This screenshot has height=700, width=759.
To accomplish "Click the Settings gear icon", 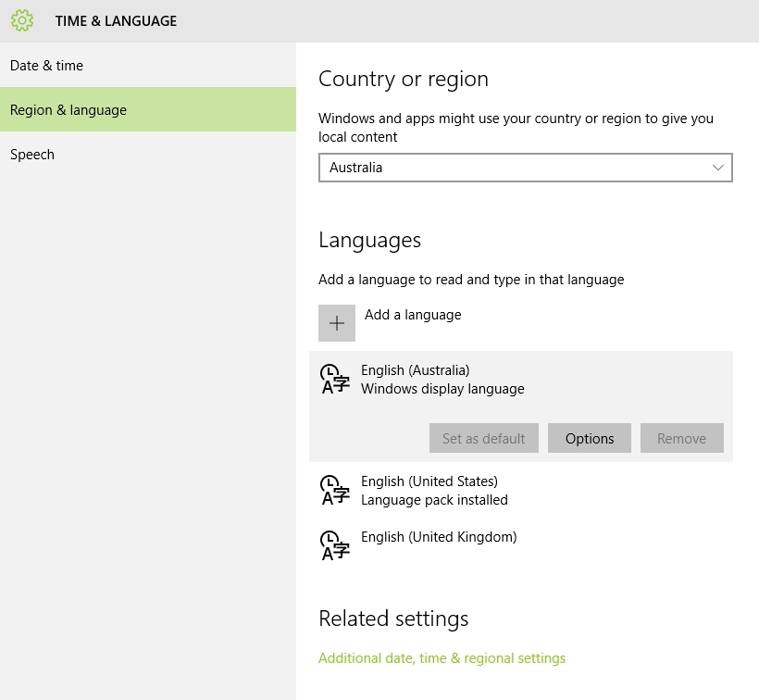I will [22, 20].
